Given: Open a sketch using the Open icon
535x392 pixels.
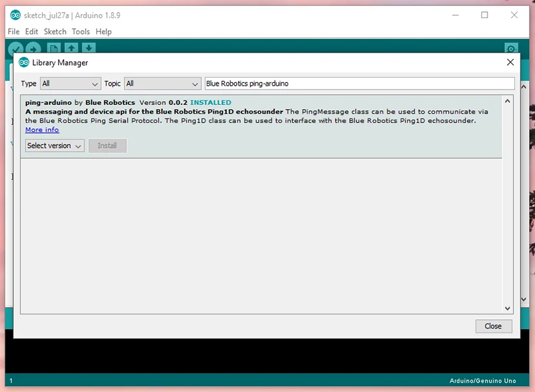Looking at the screenshot, I should (x=71, y=49).
